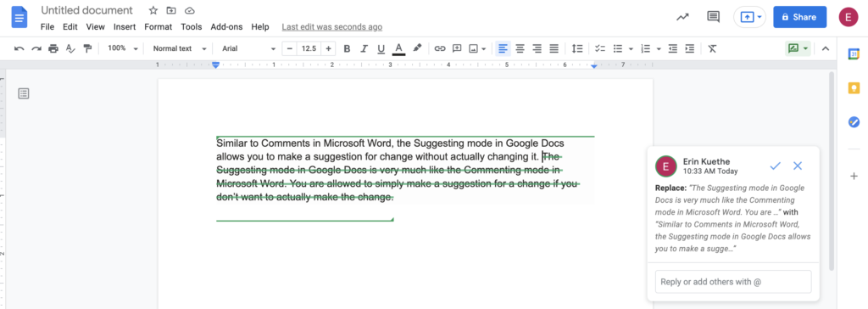
Task: Open the View menu
Action: click(95, 26)
